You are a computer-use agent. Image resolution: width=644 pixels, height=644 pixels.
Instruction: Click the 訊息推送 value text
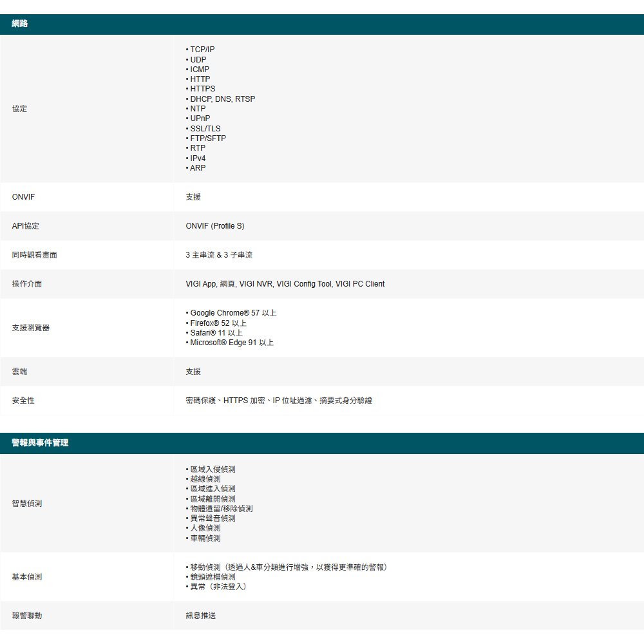[201, 616]
